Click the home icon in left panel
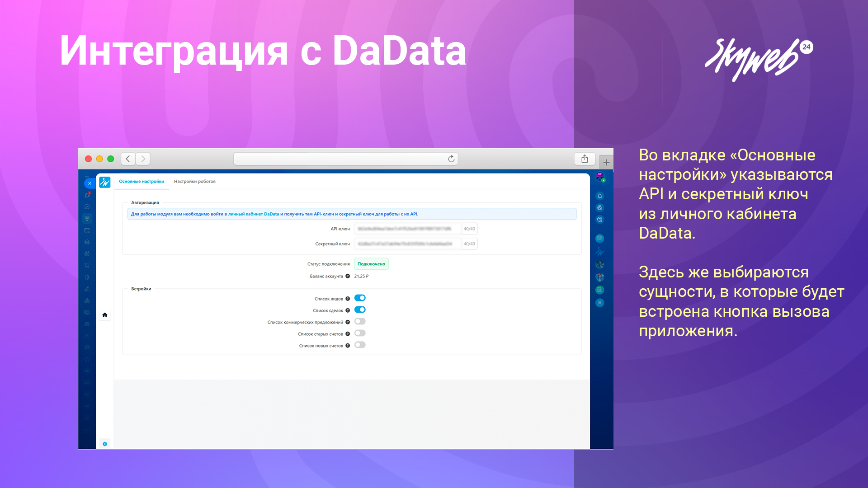 point(104,315)
